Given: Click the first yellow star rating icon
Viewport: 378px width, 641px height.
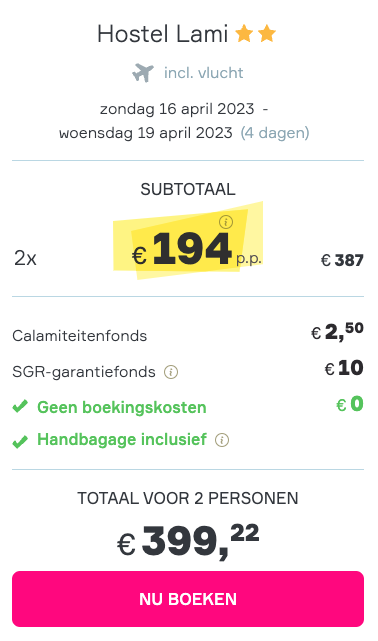Looking at the screenshot, I should tap(244, 34).
